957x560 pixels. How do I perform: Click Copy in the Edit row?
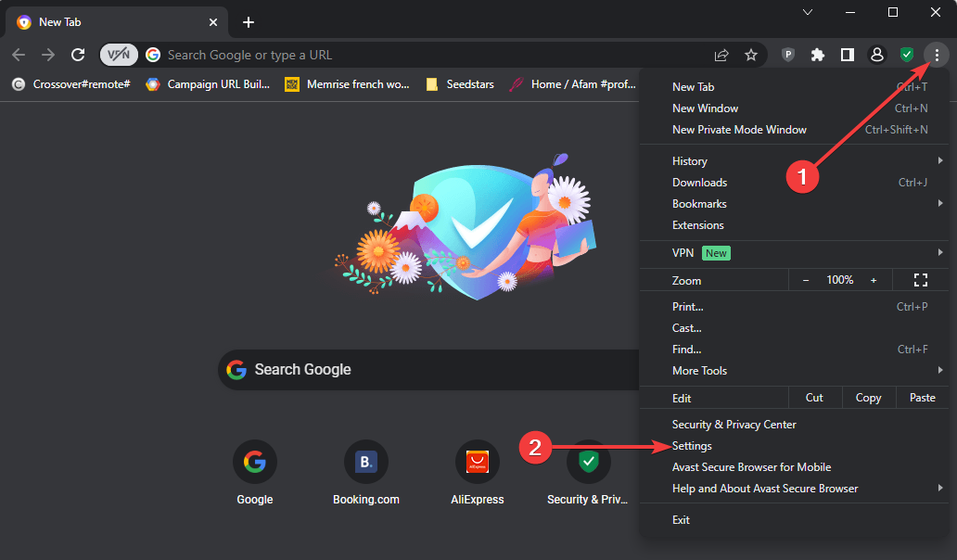click(x=868, y=398)
